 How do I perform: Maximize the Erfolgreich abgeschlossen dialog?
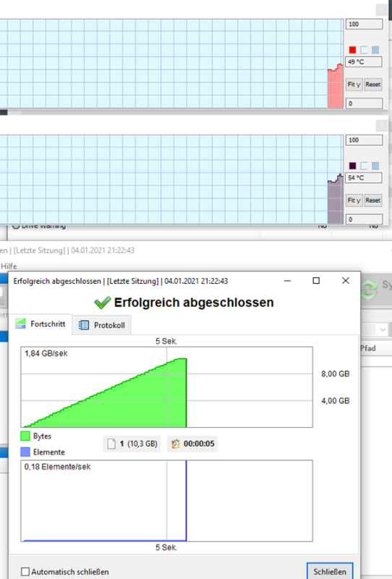316,281
